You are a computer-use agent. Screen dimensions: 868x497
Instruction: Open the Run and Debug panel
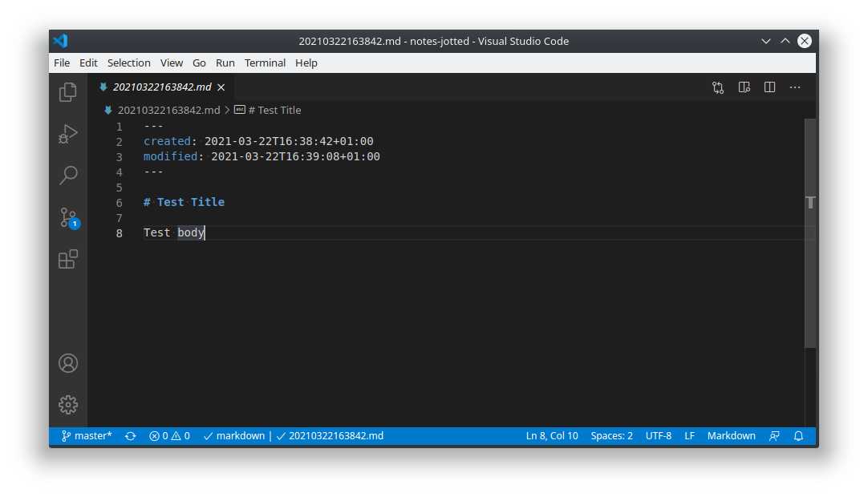[x=67, y=133]
